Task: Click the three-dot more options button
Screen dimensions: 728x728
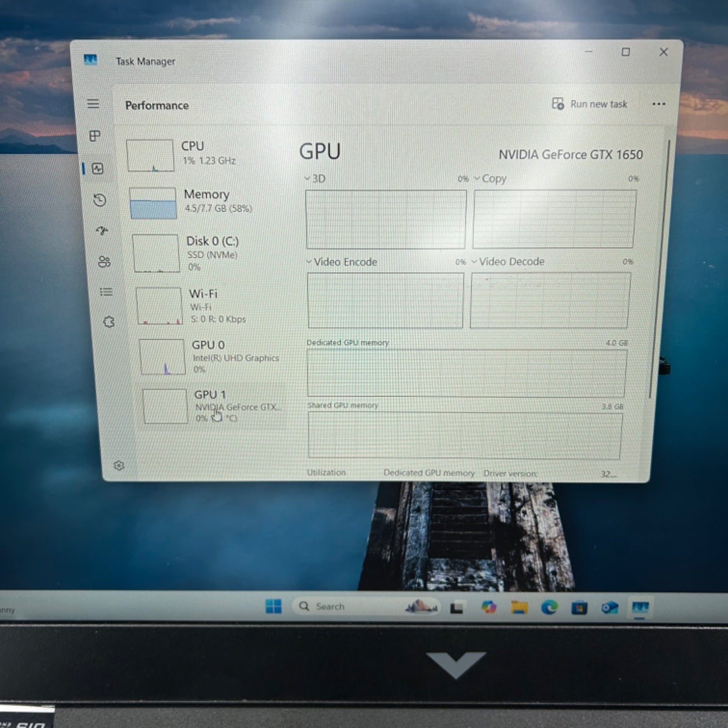Action: pos(659,104)
